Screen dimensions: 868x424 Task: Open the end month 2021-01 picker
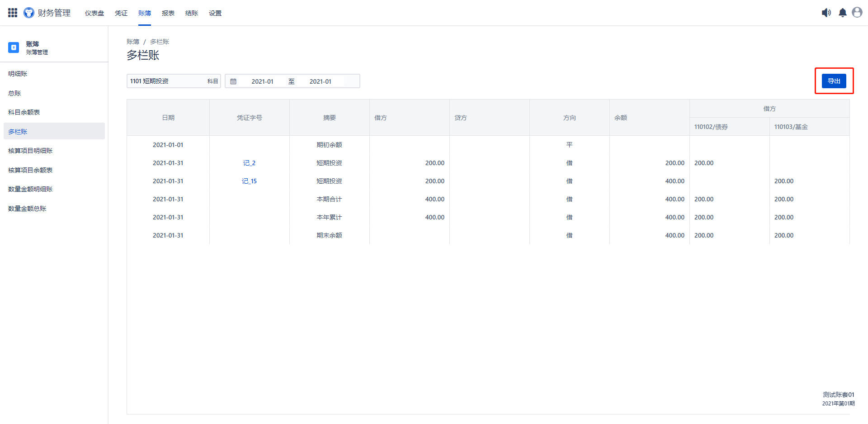click(320, 81)
